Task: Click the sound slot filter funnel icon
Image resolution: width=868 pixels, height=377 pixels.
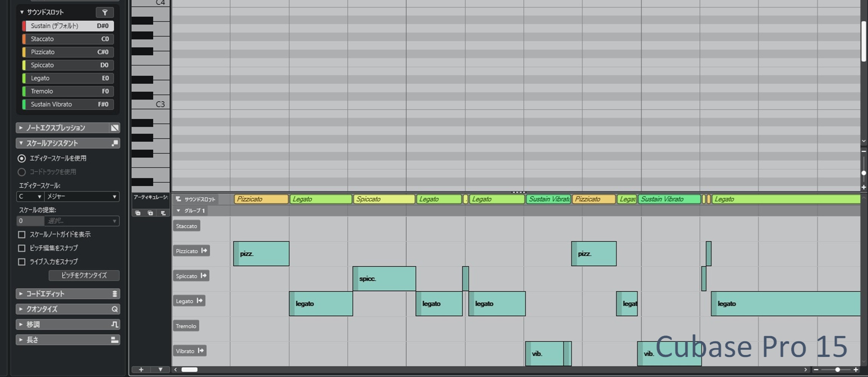Action: tap(105, 13)
